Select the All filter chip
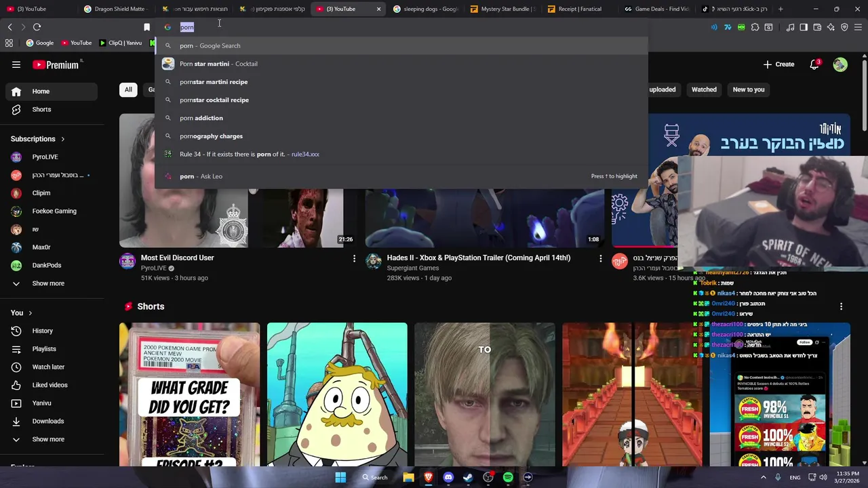This screenshot has width=868, height=488. (128, 89)
